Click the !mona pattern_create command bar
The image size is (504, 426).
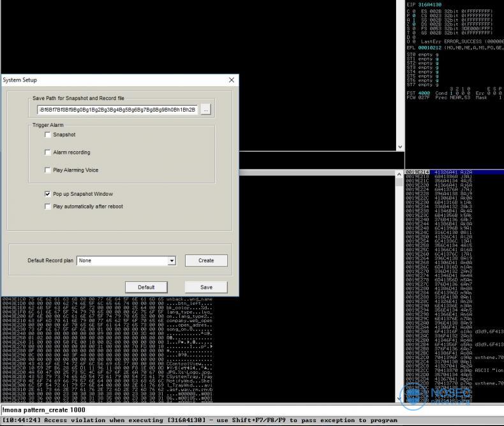(x=252, y=410)
